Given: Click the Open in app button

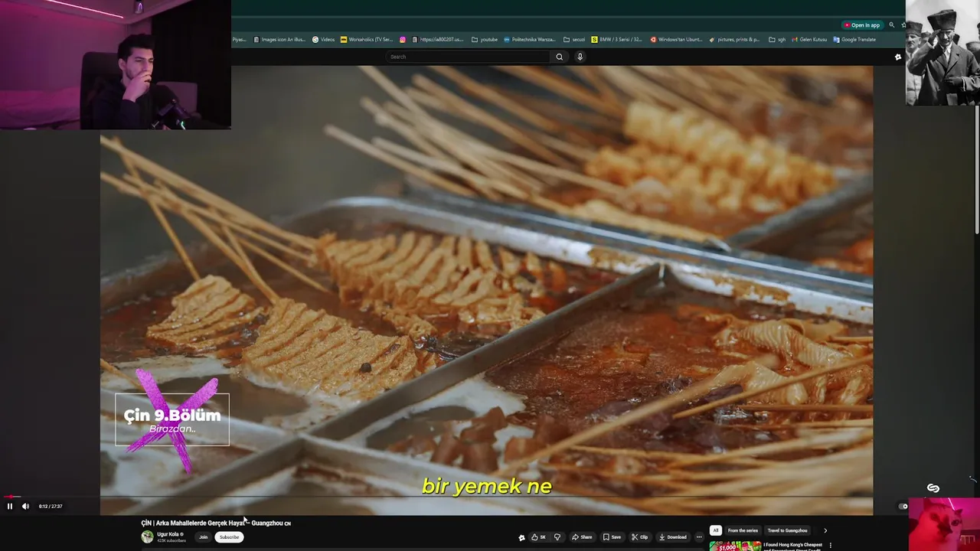Looking at the screenshot, I should 861,25.
